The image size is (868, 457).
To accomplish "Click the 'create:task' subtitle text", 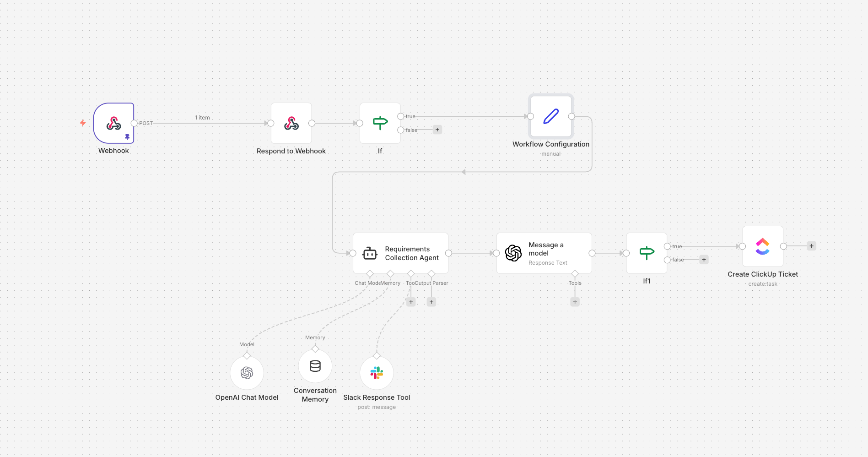I will click(x=763, y=284).
